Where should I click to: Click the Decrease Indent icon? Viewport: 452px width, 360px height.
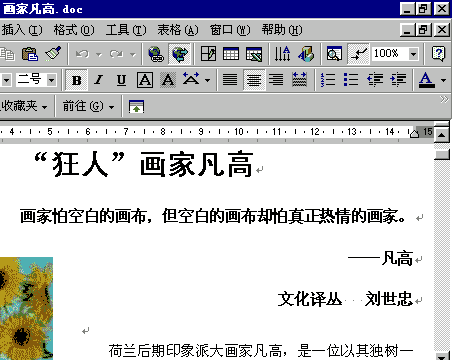(375, 80)
